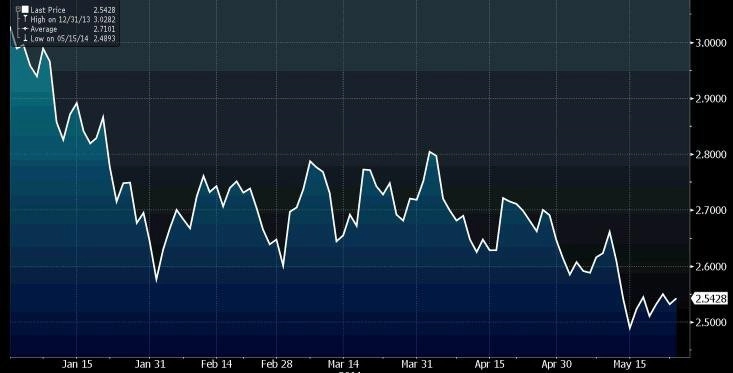The width and height of the screenshot is (733, 373).
Task: Select the 'Last Price' legend label
Action: pos(48,10)
